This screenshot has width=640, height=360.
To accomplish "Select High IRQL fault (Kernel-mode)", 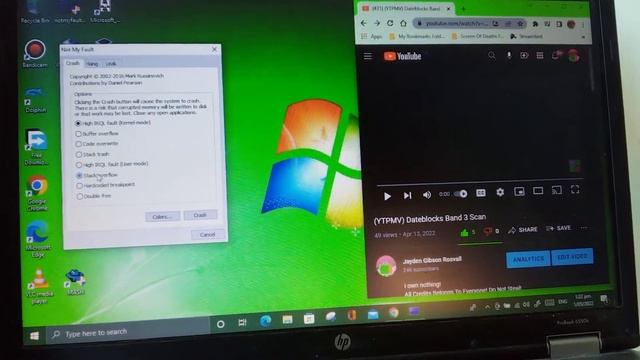I will (x=113, y=123).
